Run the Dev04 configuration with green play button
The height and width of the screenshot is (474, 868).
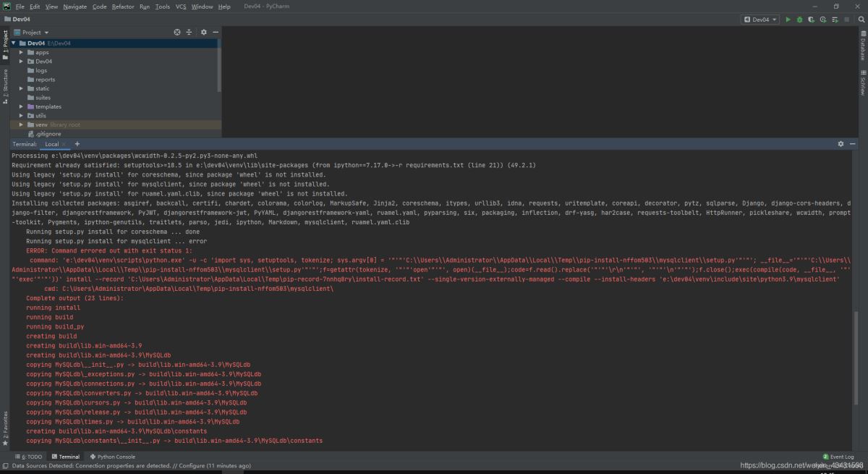(788, 20)
